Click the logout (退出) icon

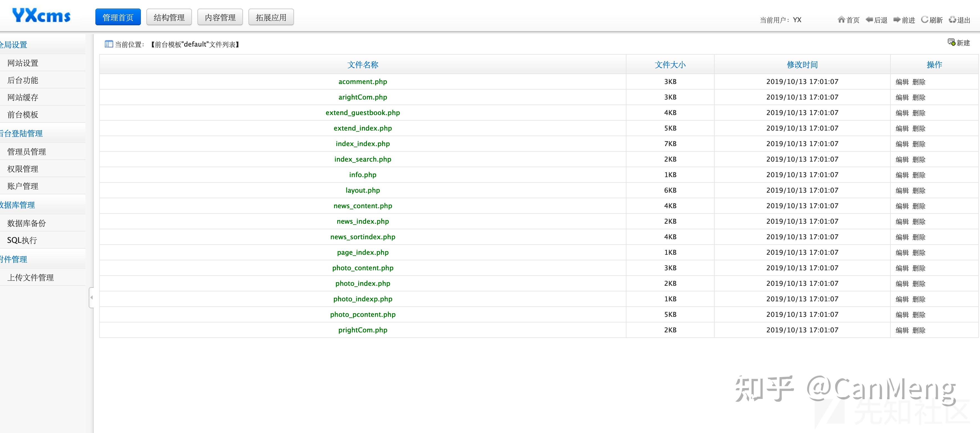tap(952, 20)
